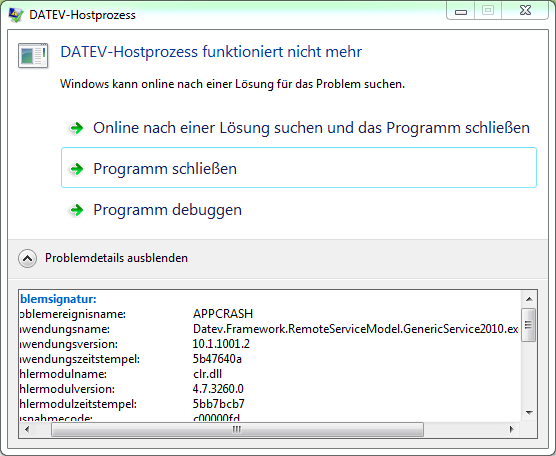
Task: Select Programm debuggen option
Action: pos(299,210)
